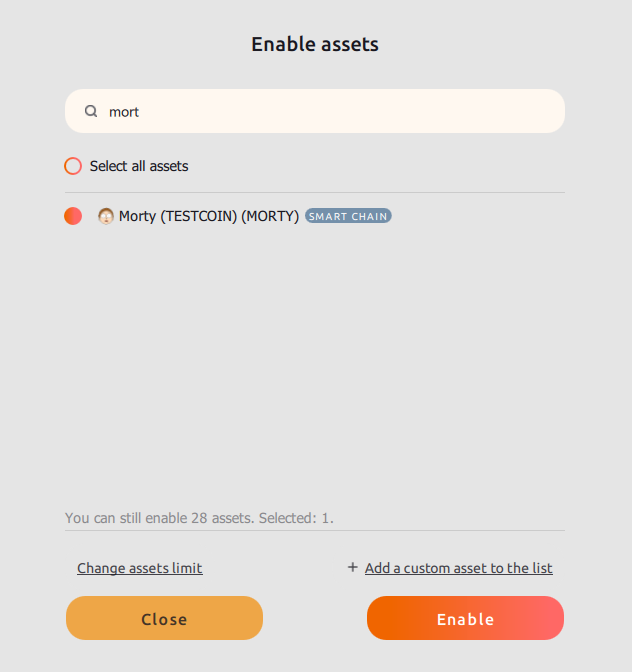Click the SMART CHAIN badge
The height and width of the screenshot is (672, 632).
point(348,216)
